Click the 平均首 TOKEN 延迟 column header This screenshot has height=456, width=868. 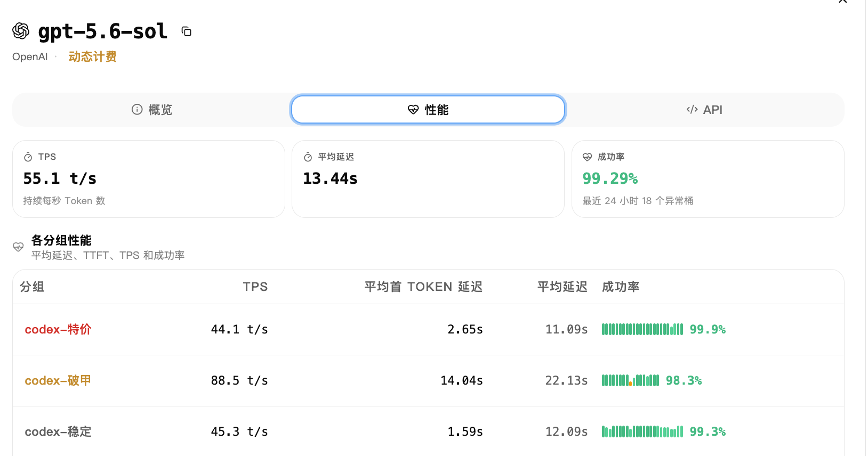423,287
